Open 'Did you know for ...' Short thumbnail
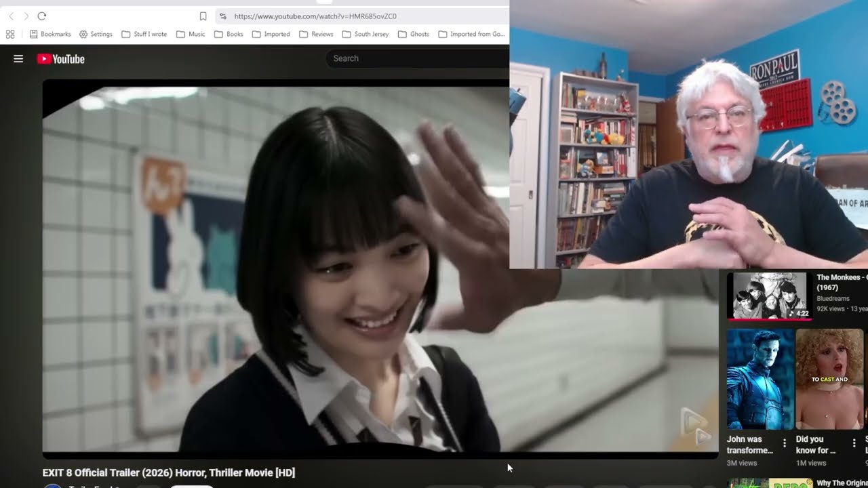868x488 pixels. [x=829, y=379]
